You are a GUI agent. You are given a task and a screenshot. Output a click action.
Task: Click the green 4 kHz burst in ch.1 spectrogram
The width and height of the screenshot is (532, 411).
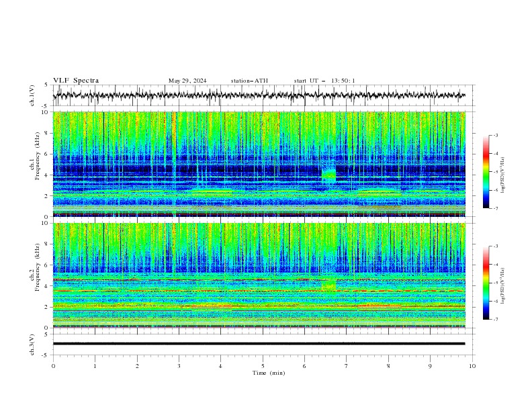(328, 175)
